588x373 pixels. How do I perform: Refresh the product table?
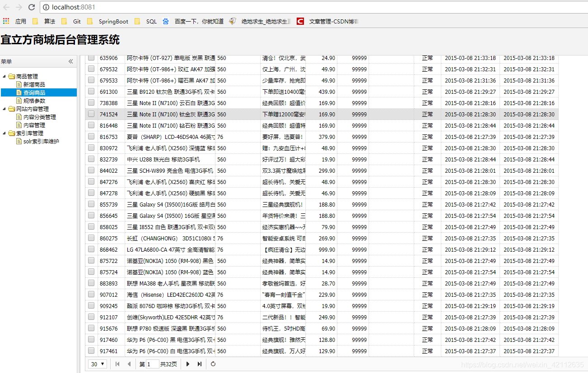click(x=213, y=364)
